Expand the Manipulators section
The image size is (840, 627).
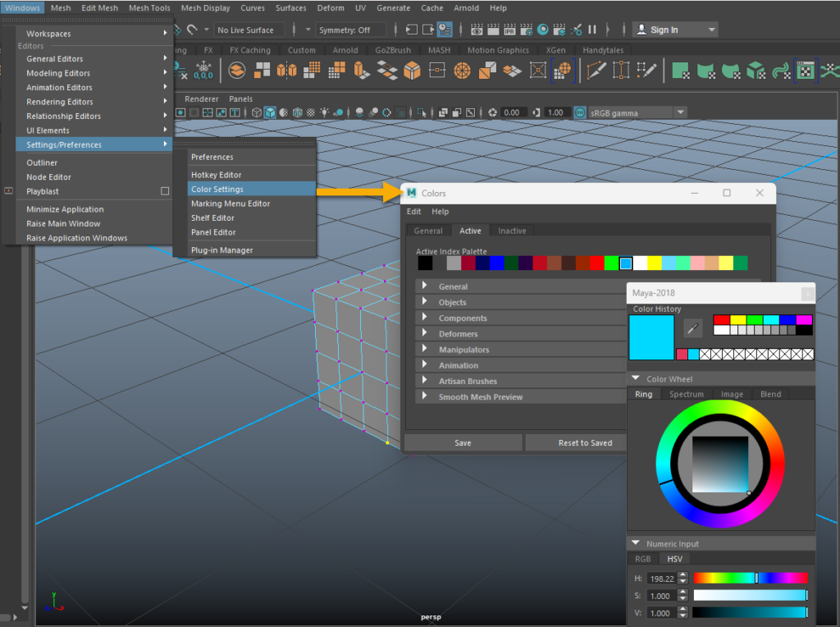point(424,349)
